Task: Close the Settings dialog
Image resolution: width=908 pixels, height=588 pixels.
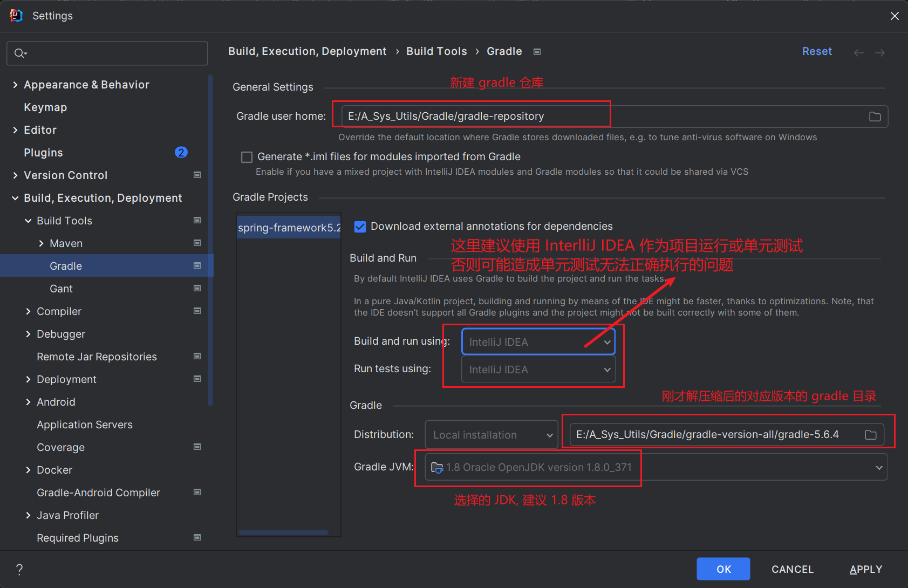Action: (x=895, y=16)
